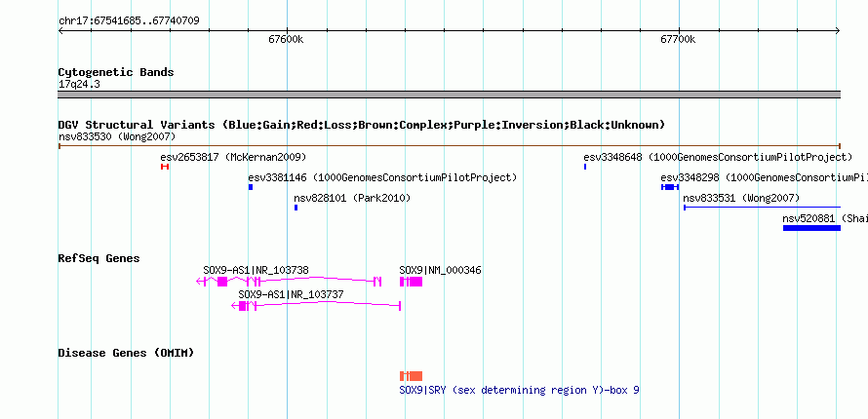This screenshot has height=419, width=868.
Task: Click the arrow end of SOX9-AS1 NR_103738 transcript
Action: pyautogui.click(x=199, y=282)
